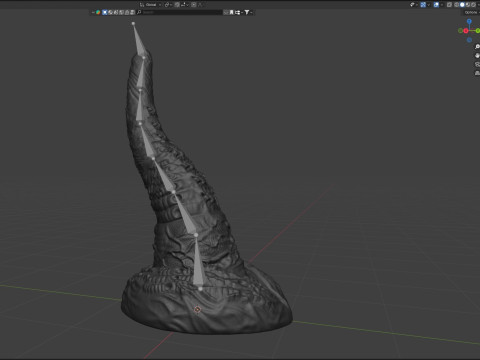Screen dimensions: 480x360
Task: Click red X axis on navigation gizmo
Action: (466, 31)
